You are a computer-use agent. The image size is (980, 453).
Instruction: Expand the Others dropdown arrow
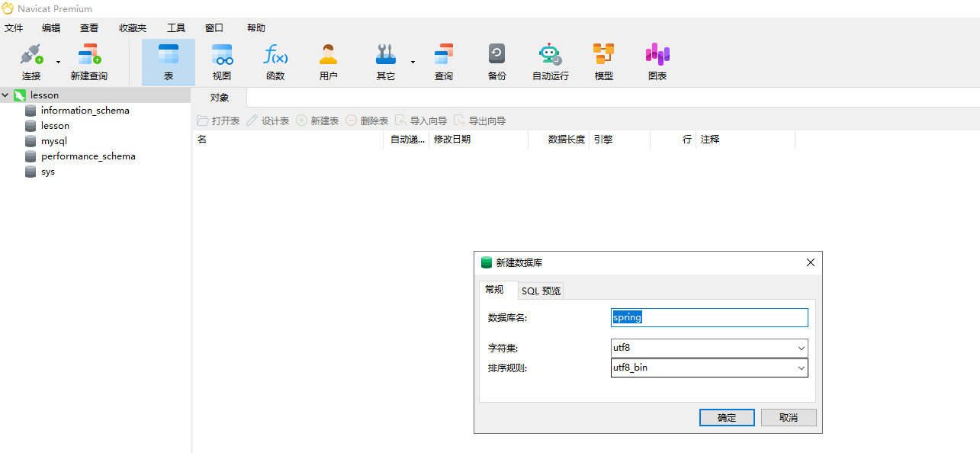coord(413,62)
